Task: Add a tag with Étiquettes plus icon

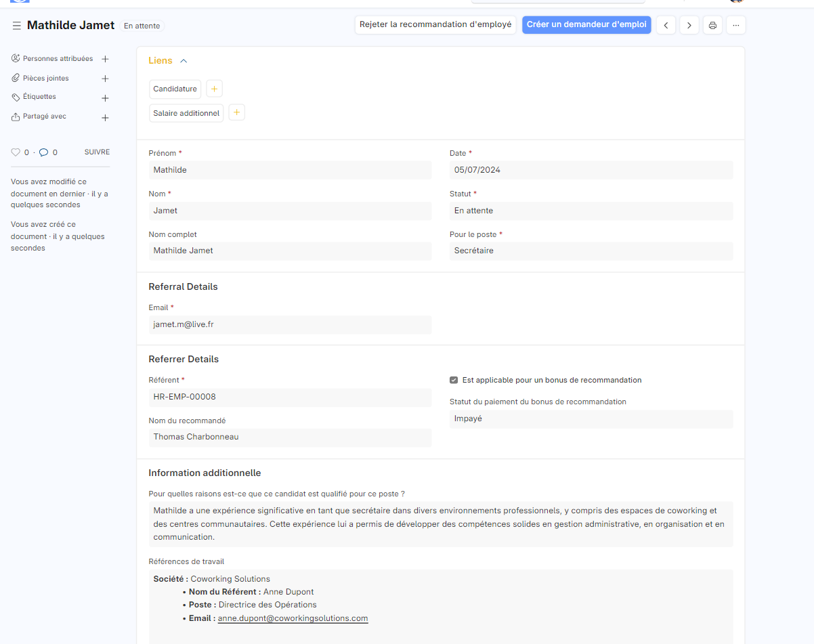Action: coord(105,98)
